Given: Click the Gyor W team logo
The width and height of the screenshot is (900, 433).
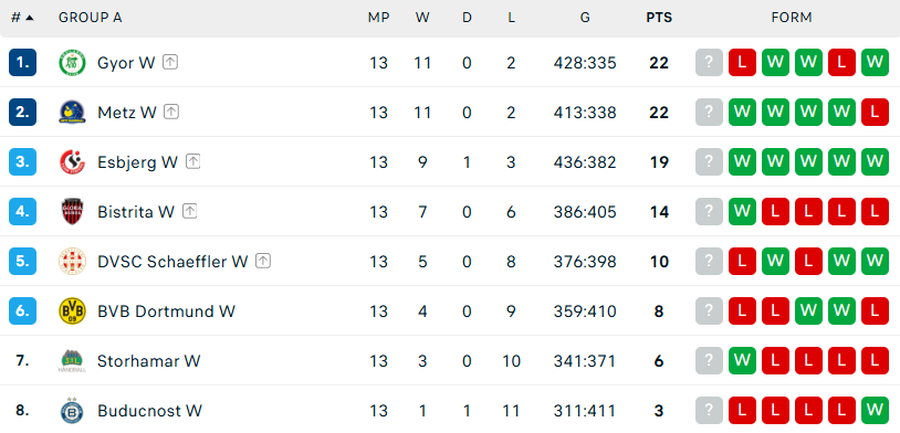Looking at the screenshot, I should tap(73, 62).
